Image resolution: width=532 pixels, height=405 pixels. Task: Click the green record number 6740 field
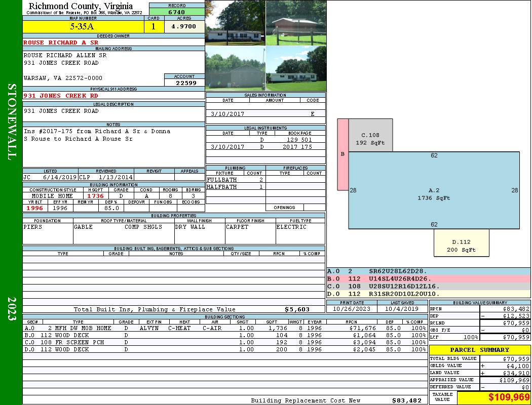coord(177,12)
